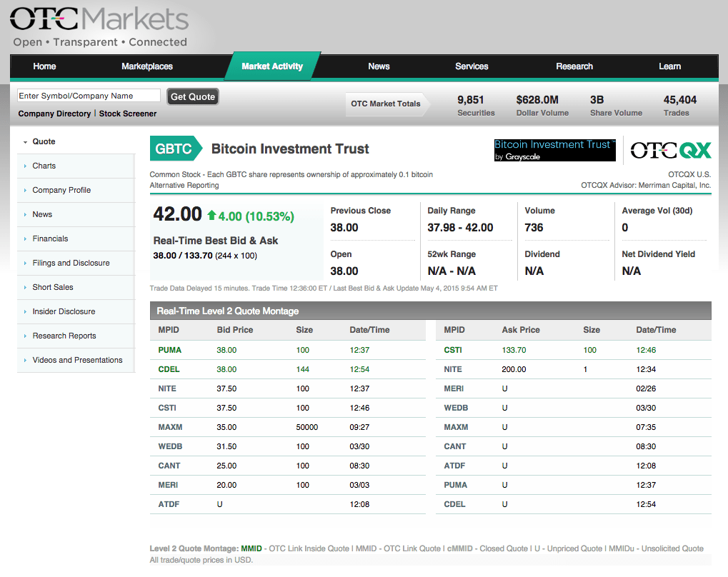The image size is (728, 577).
Task: Click the CSTI ask market maker
Action: [x=453, y=350]
